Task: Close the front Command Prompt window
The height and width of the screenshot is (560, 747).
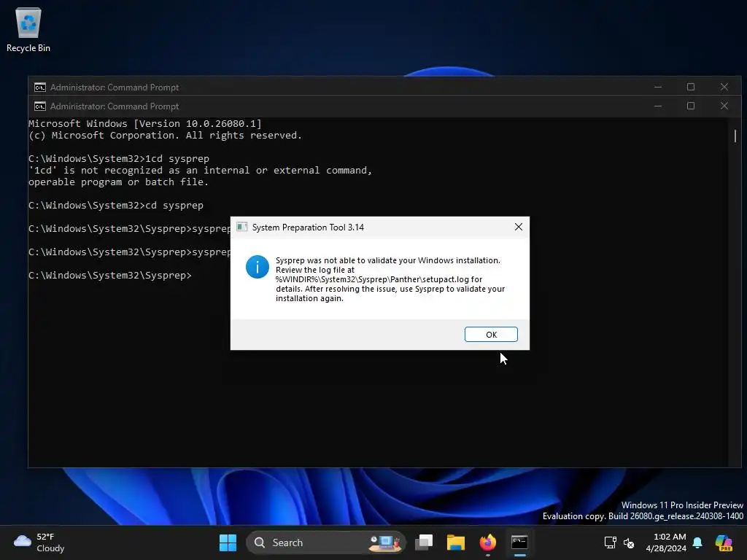Action: tap(724, 106)
